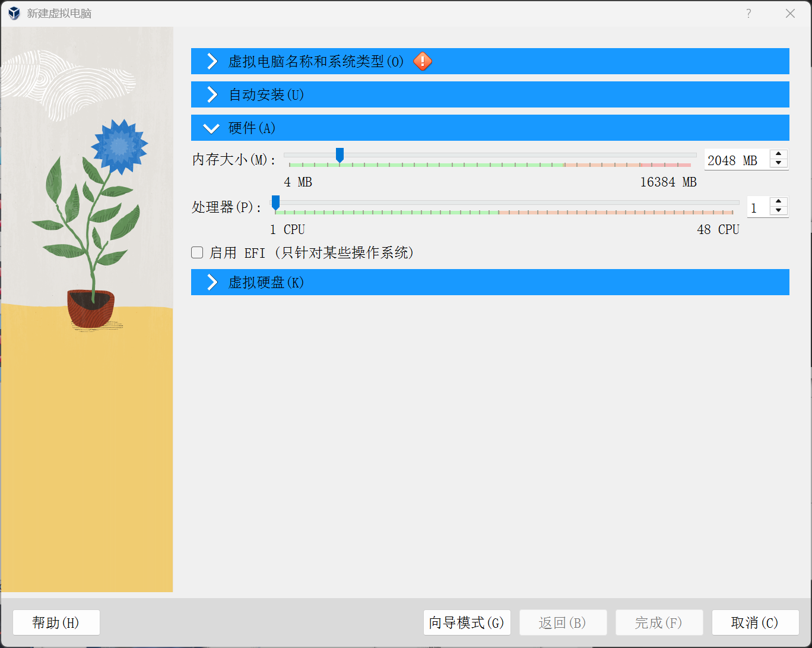Select the processor count input field
812x648 pixels.
coord(758,207)
